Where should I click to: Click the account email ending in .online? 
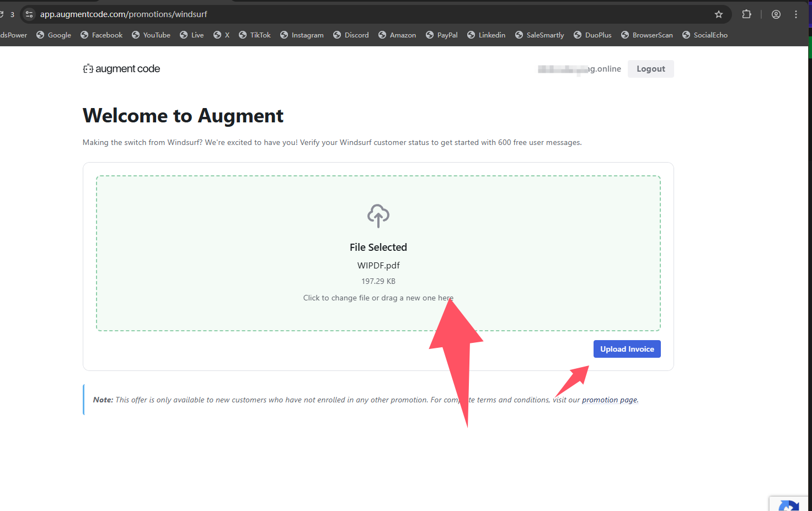tap(579, 69)
